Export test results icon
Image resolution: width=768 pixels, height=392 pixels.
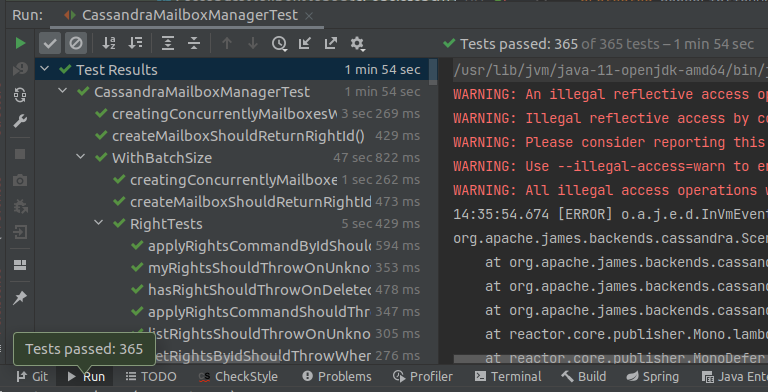click(x=331, y=43)
